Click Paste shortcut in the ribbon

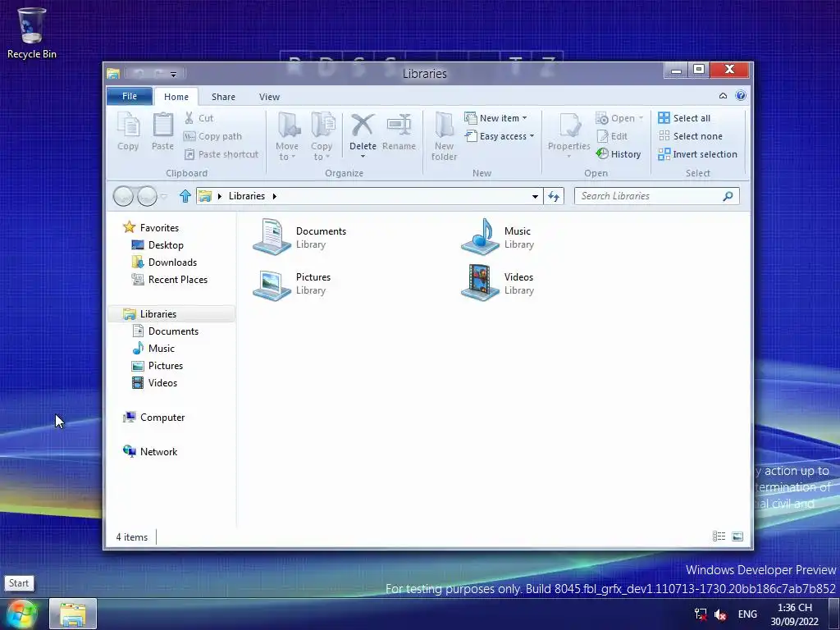pos(221,154)
